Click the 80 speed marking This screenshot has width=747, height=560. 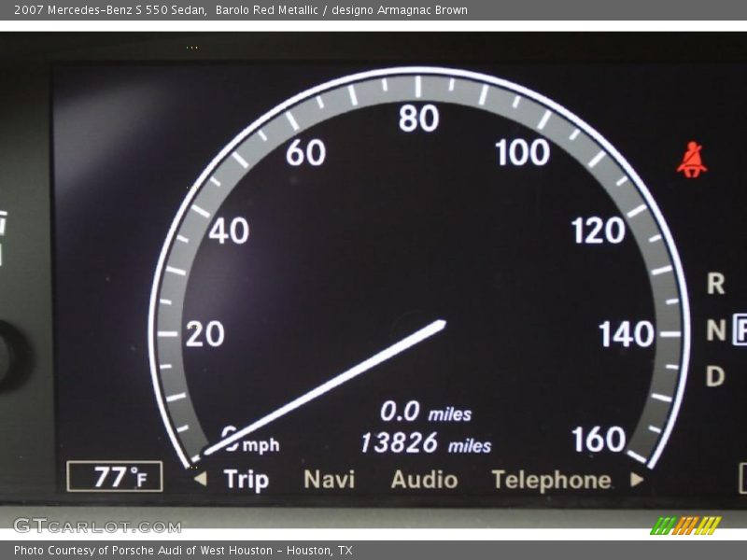[418, 119]
